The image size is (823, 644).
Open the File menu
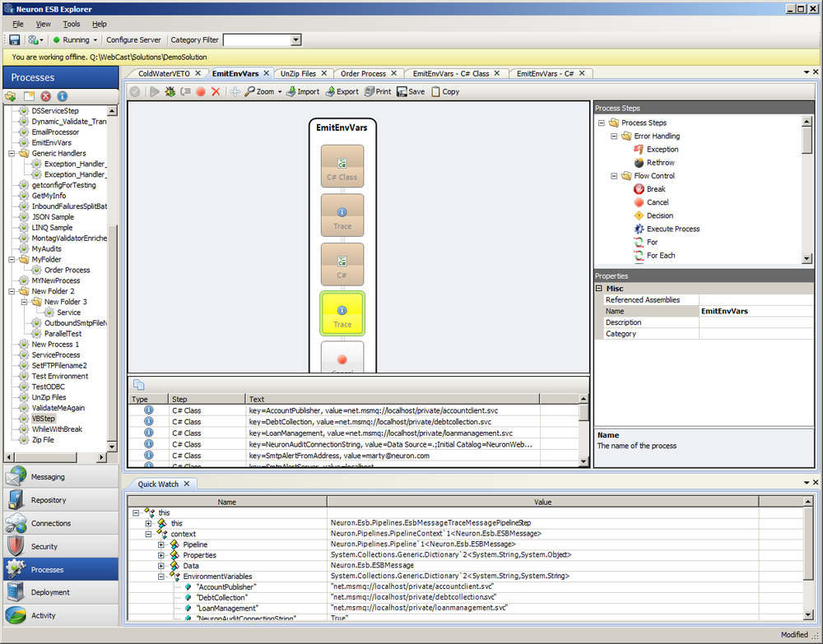click(x=18, y=24)
